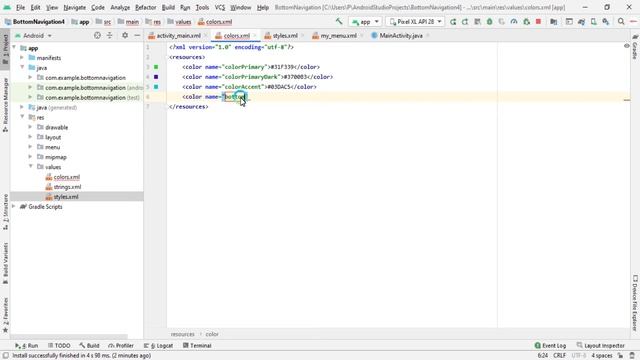Open the File menu
Screen dimensions: 640x360
click(x=20, y=7)
